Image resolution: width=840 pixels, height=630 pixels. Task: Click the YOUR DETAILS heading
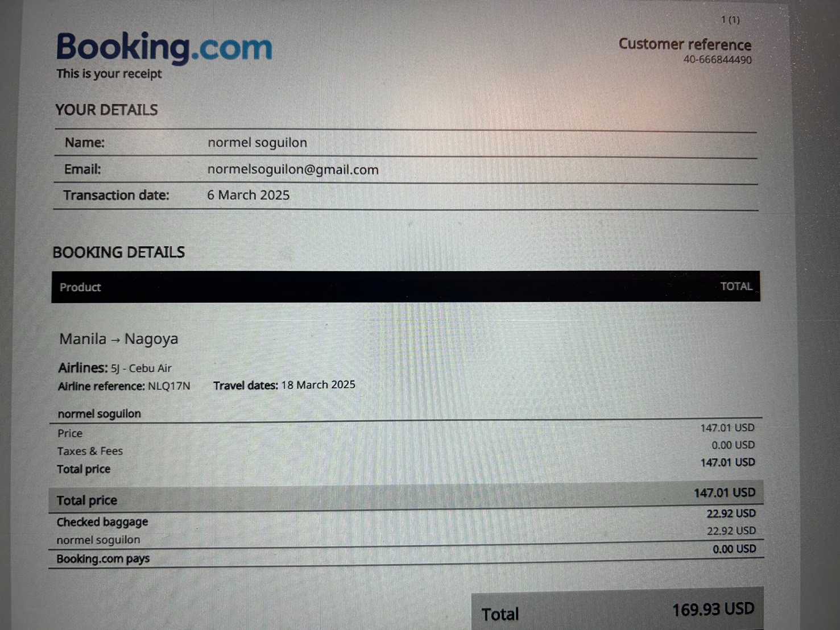[x=106, y=110]
